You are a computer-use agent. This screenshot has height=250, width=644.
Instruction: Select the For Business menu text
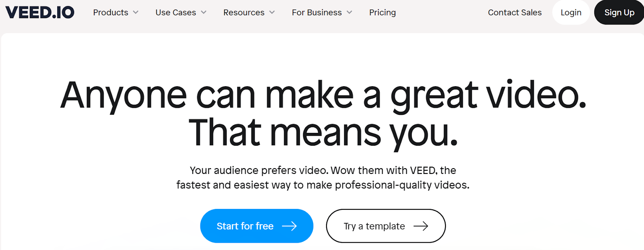[x=317, y=12]
